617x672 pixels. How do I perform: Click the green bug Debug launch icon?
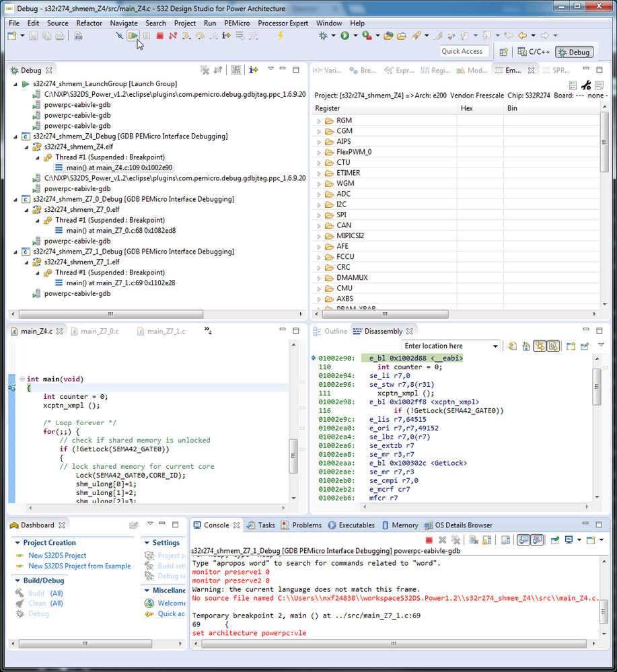tap(323, 36)
